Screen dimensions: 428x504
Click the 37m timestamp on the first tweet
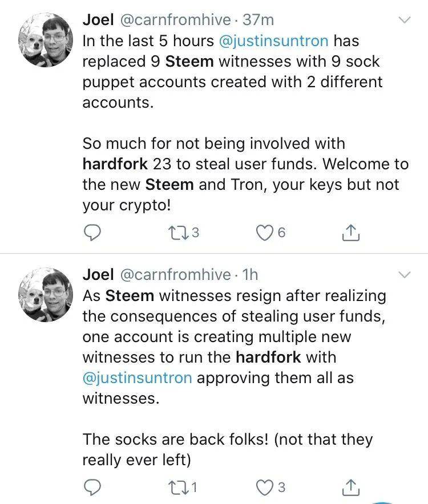[259, 19]
